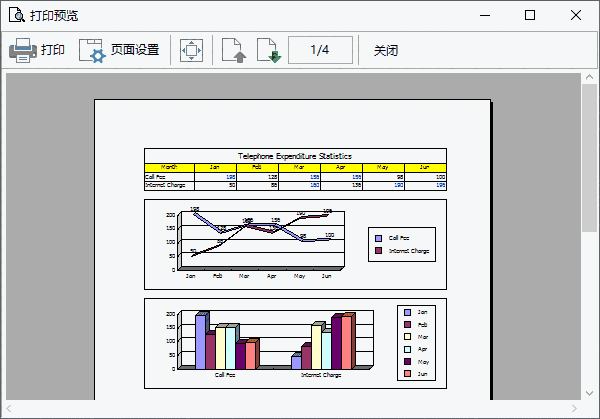Click May legend swatch in bar chart
The image size is (600, 419).
[408, 361]
